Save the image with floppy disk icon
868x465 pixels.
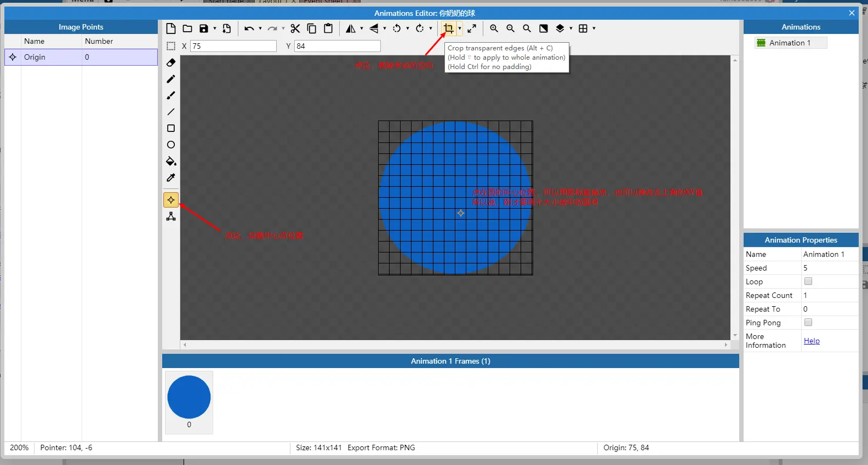(x=204, y=28)
